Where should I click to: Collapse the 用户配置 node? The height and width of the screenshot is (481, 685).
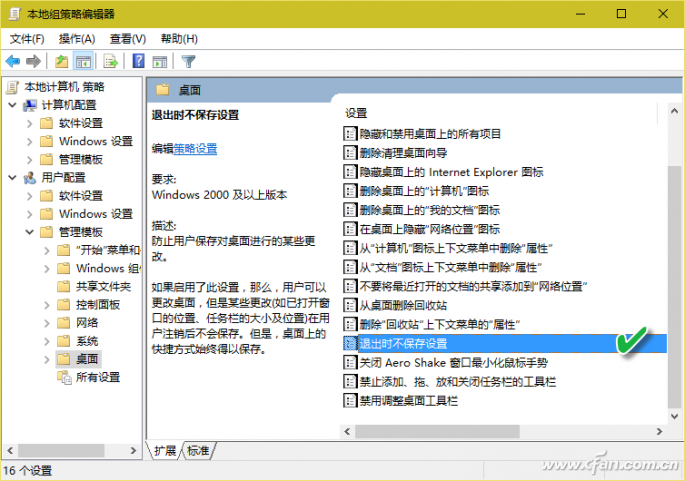tap(12, 177)
